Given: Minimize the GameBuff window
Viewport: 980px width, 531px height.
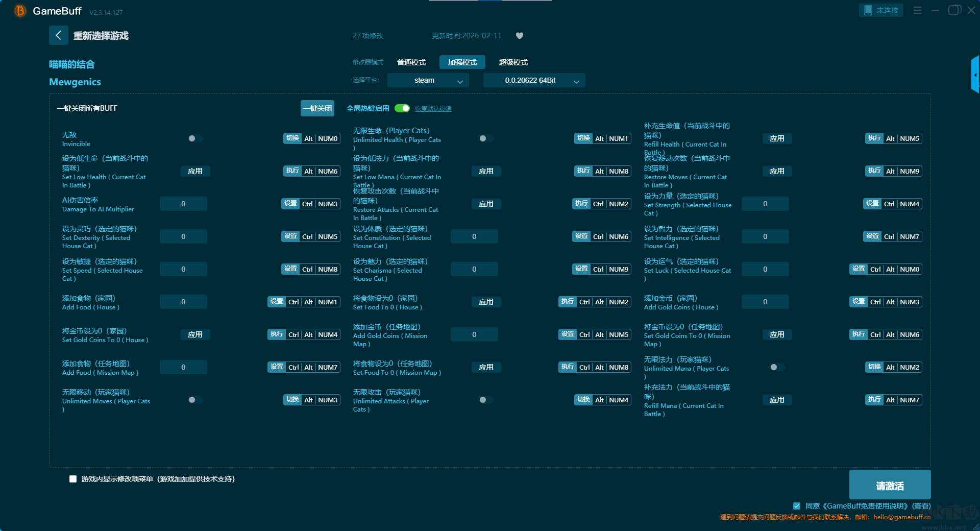Looking at the screenshot, I should coord(935,10).
